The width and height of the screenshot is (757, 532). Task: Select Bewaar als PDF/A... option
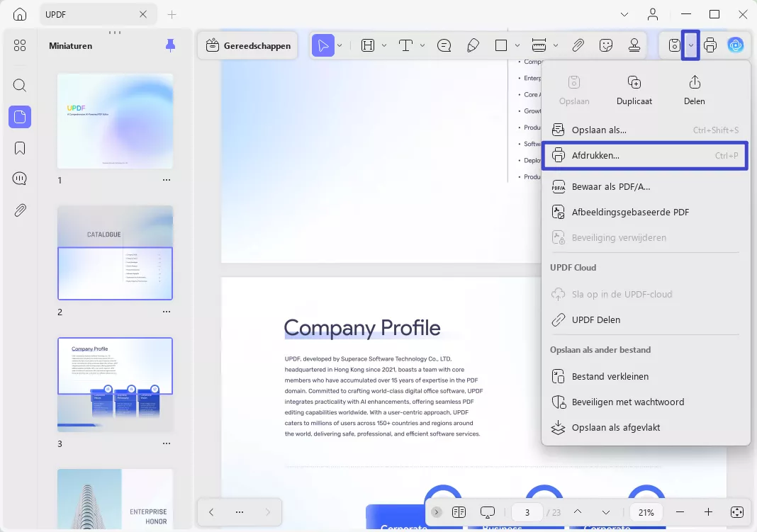tap(646, 186)
